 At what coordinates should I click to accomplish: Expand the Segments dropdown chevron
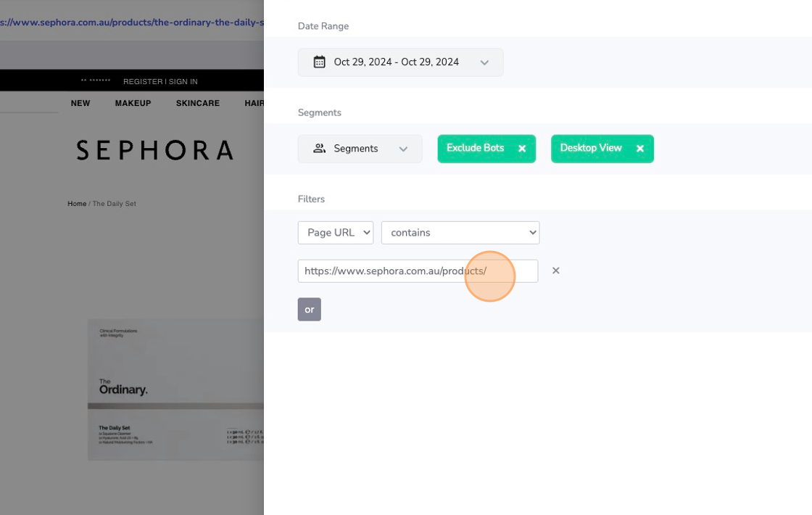click(404, 149)
